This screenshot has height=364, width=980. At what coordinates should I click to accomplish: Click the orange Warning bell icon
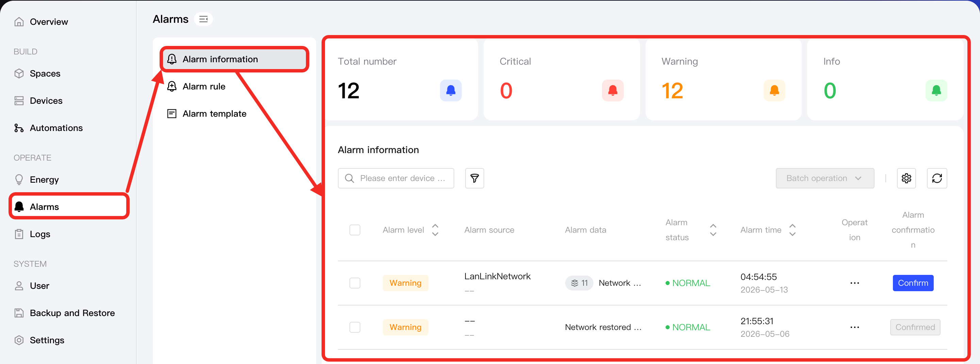(x=774, y=90)
